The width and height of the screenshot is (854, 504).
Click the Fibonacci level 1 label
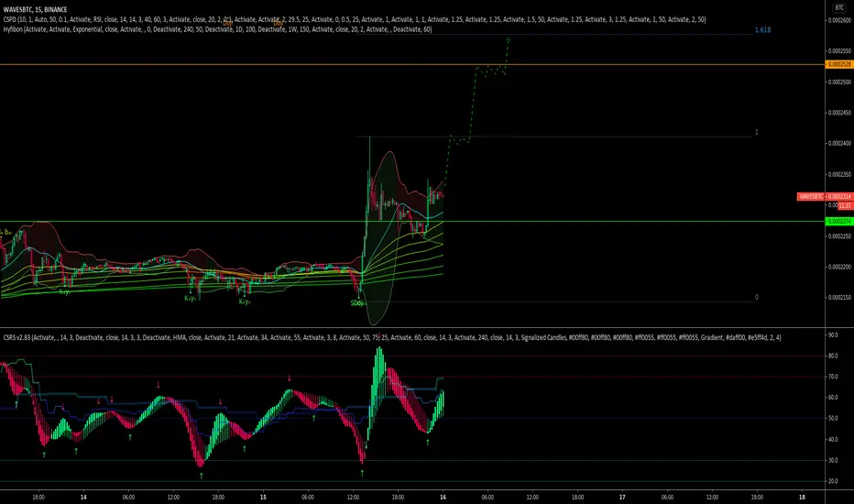[757, 132]
